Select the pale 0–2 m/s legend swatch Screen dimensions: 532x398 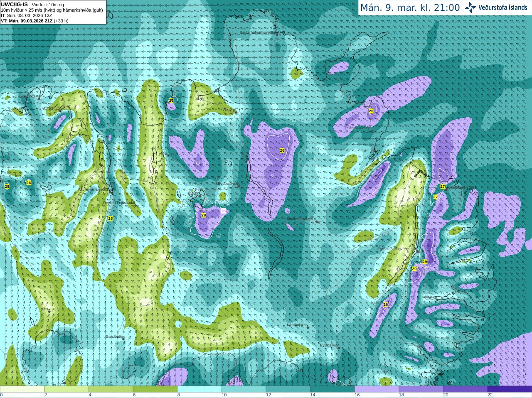pyautogui.click(x=22, y=389)
